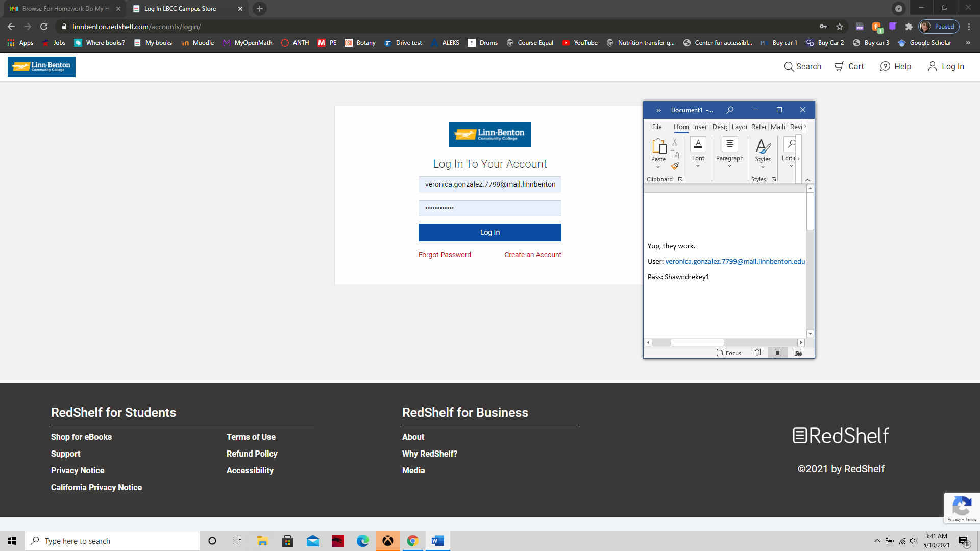The width and height of the screenshot is (980, 551).
Task: Click the Copy icon in Clipboard group
Action: click(675, 154)
